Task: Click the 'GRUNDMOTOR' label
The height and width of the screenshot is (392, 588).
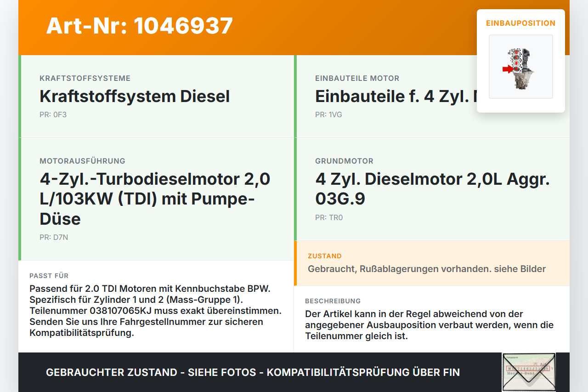Action: 344,161
